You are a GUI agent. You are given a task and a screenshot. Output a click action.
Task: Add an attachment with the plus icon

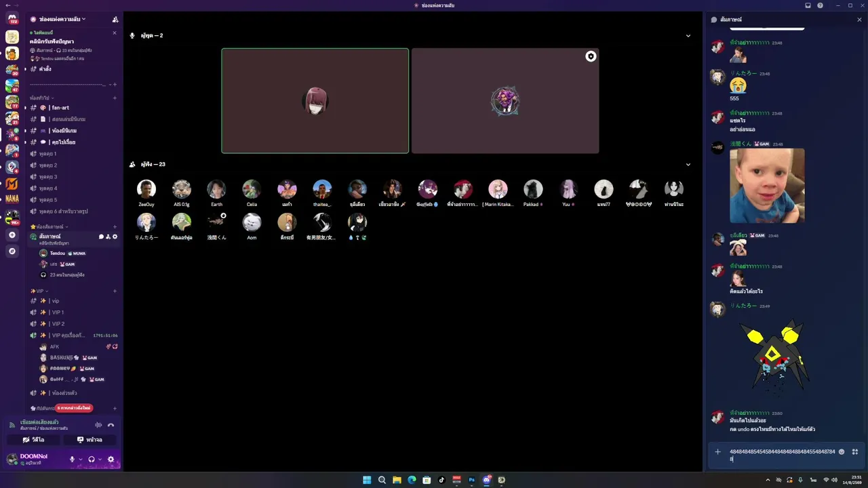point(717,451)
